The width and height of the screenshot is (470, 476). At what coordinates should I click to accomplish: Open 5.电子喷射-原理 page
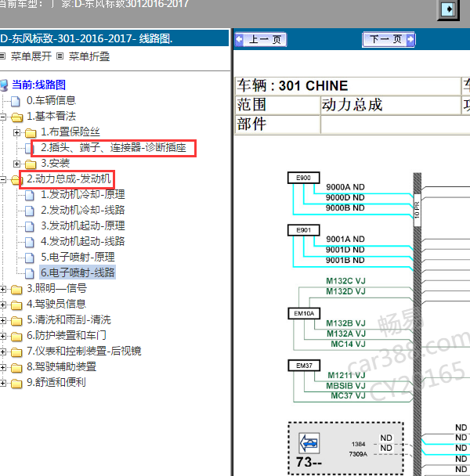[78, 258]
